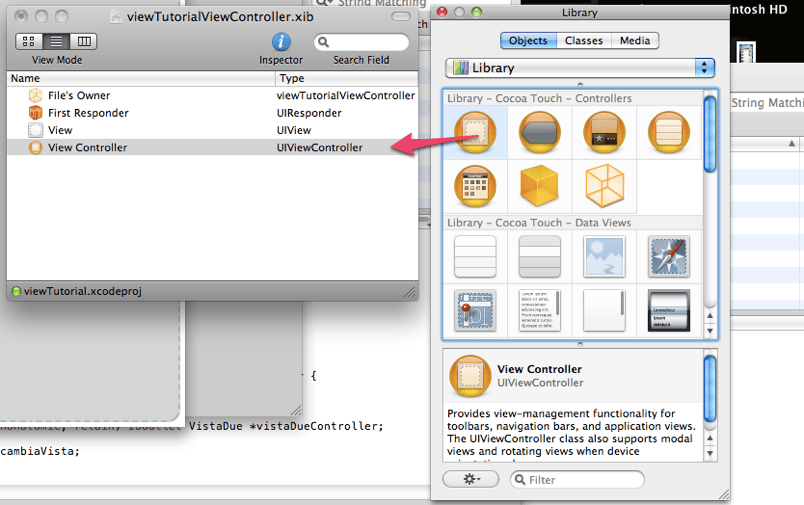Click the File's Owner cube icon
The width and height of the screenshot is (804, 505).
pos(35,95)
